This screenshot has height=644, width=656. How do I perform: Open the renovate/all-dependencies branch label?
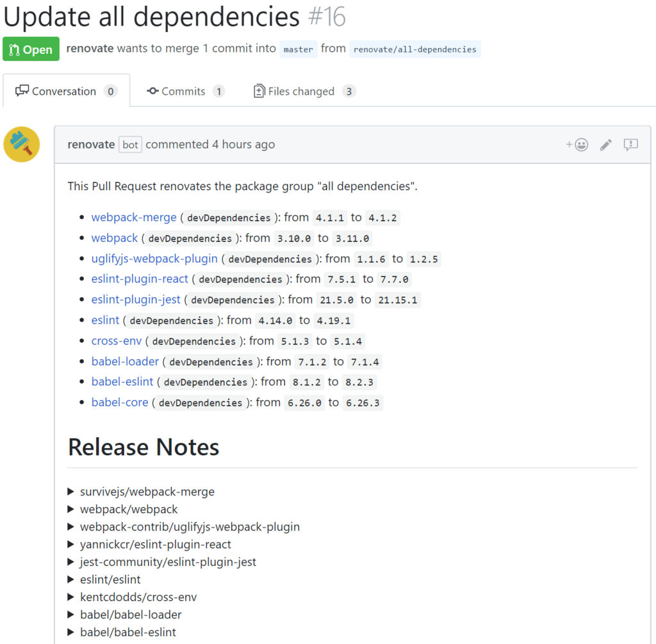(x=415, y=49)
